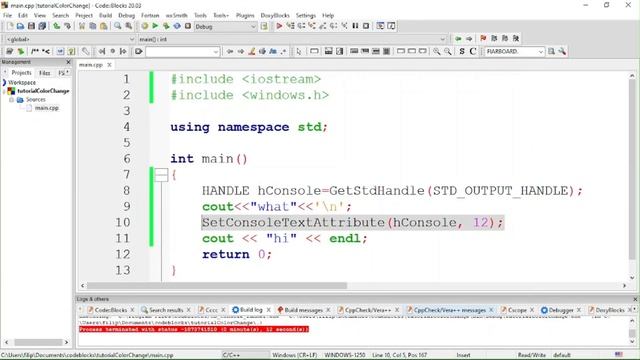Viewport: 640px width, 360px height.
Task: Collapse the tutorialColorChange project node
Action: click(x=4, y=91)
